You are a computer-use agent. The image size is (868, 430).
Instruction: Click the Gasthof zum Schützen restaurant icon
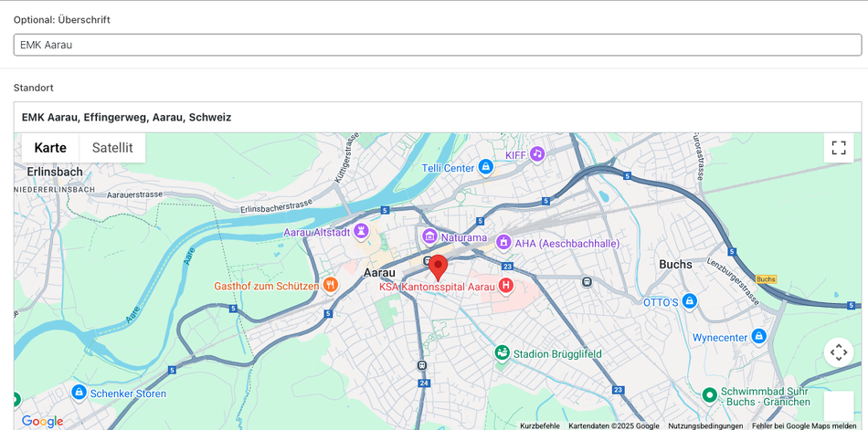[331, 285]
